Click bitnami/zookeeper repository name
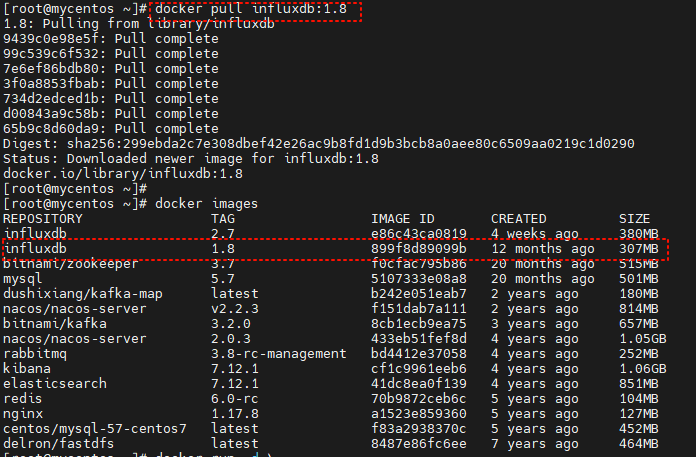 (71, 264)
